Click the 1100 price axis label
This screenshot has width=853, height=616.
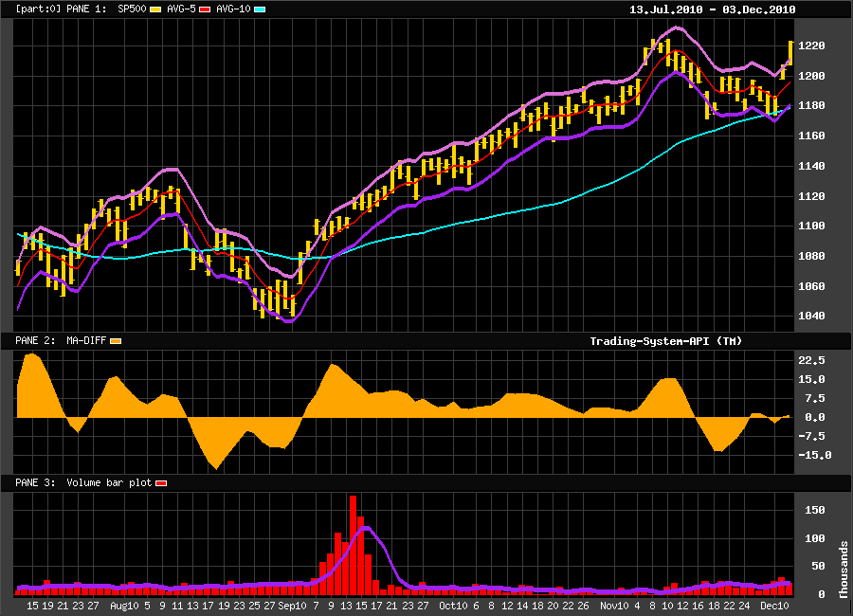(811, 226)
